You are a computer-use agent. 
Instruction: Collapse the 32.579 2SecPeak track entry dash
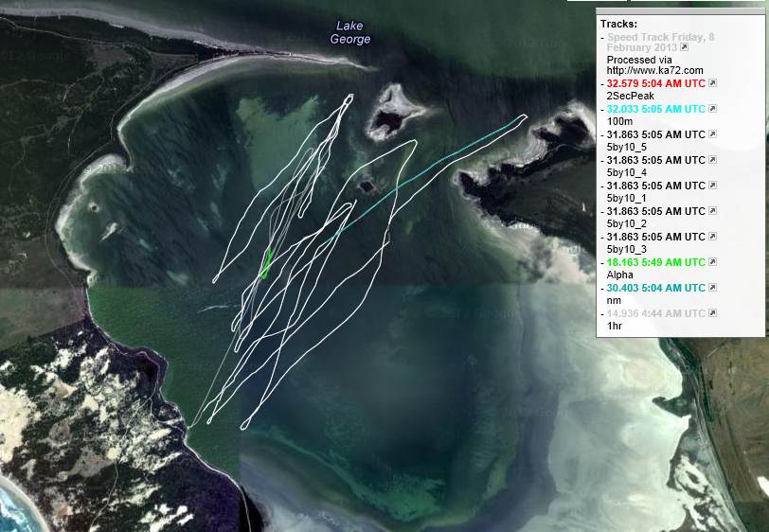click(602, 84)
